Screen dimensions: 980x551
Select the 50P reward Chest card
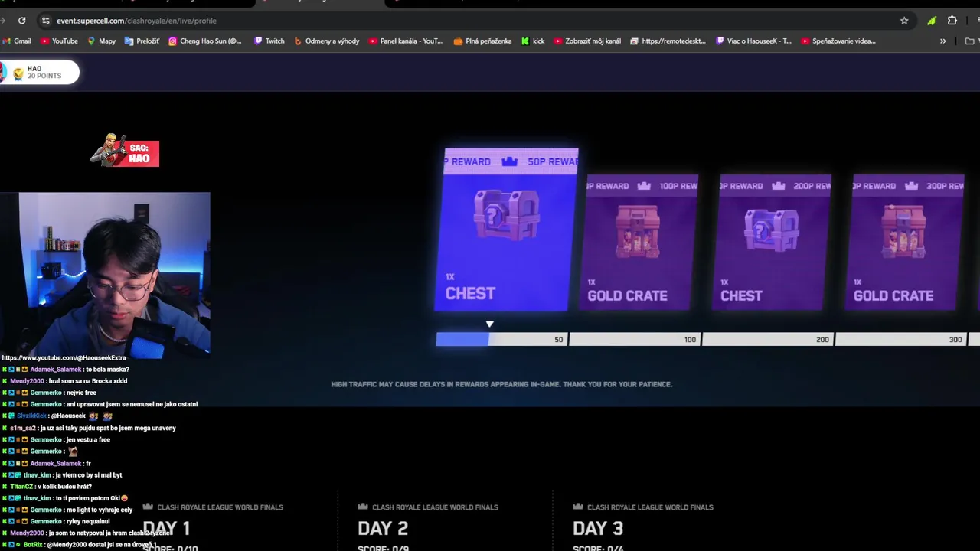(506, 230)
